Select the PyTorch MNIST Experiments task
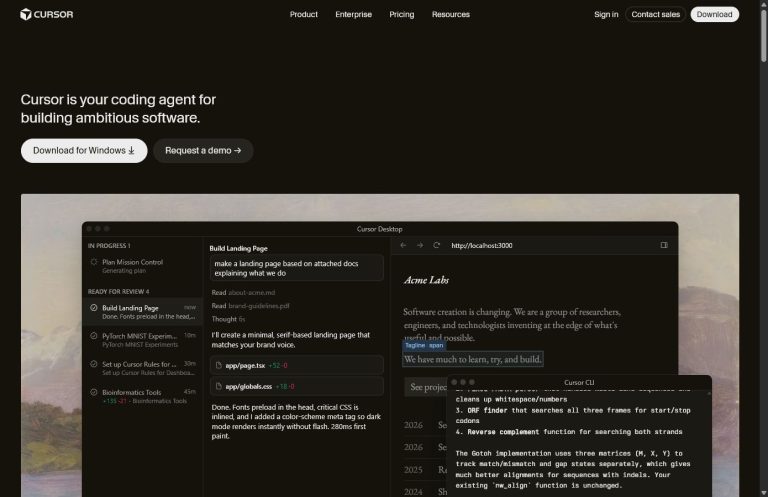The height and width of the screenshot is (497, 768). 142,340
